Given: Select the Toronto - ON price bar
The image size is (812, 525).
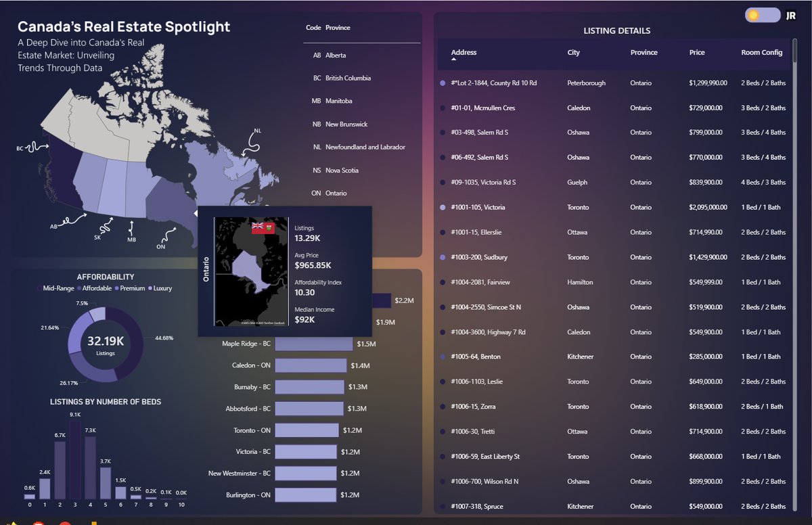Looking at the screenshot, I should [x=307, y=430].
